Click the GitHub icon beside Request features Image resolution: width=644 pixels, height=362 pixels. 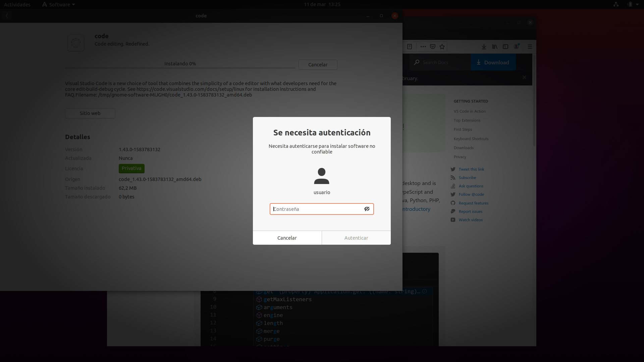pyautogui.click(x=453, y=203)
